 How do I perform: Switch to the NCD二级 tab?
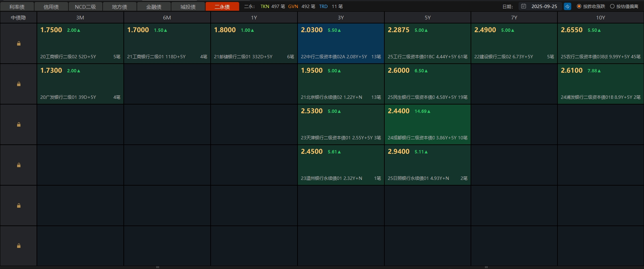85,7
